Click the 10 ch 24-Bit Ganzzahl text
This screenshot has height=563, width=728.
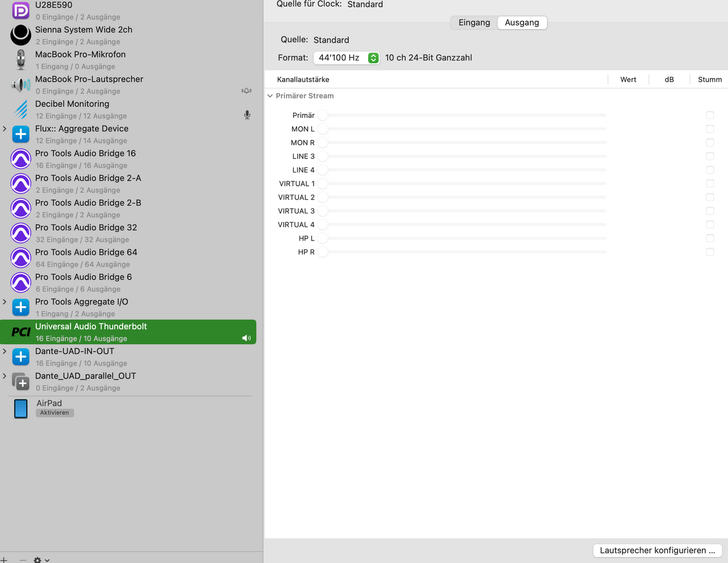click(x=428, y=57)
